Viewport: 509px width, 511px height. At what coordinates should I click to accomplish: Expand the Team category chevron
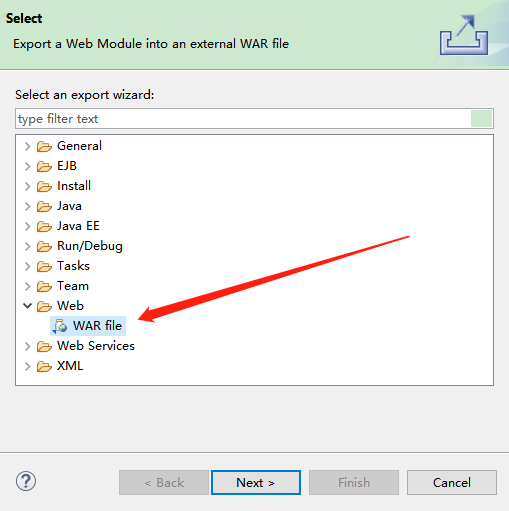tap(28, 286)
